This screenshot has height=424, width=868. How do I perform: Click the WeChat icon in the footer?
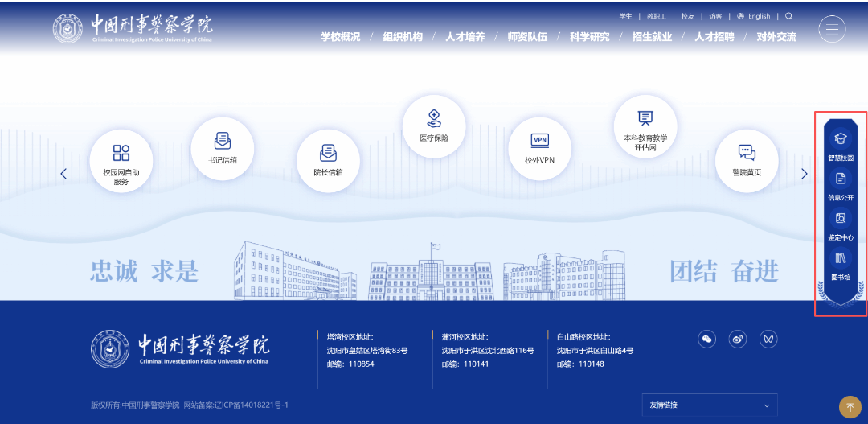706,339
